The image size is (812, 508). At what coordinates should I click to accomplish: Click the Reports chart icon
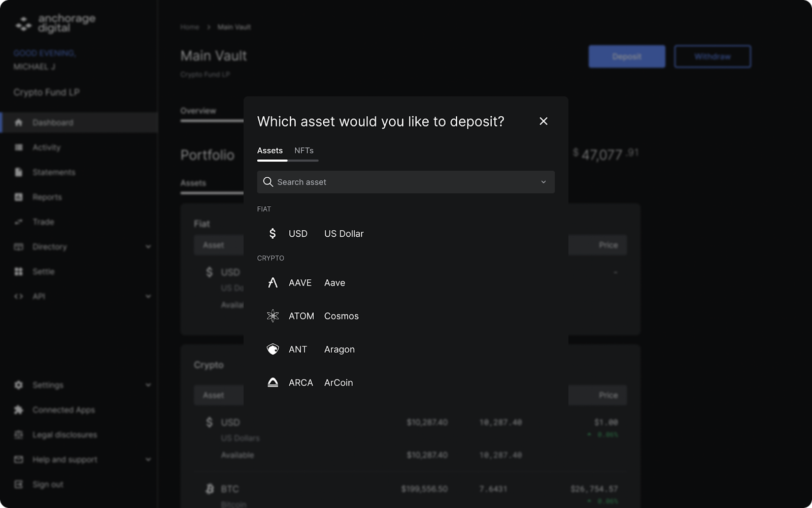pyautogui.click(x=19, y=197)
